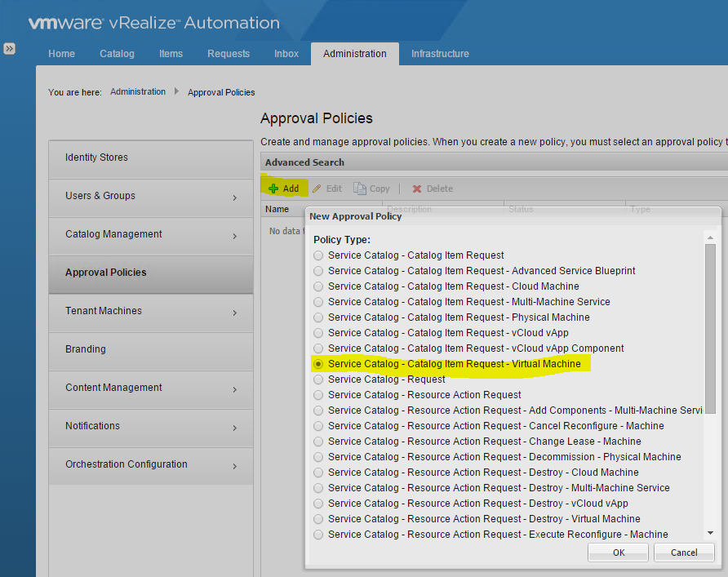Viewport: 728px width, 577px height.
Task: Confirm policy type with OK button
Action: point(618,553)
